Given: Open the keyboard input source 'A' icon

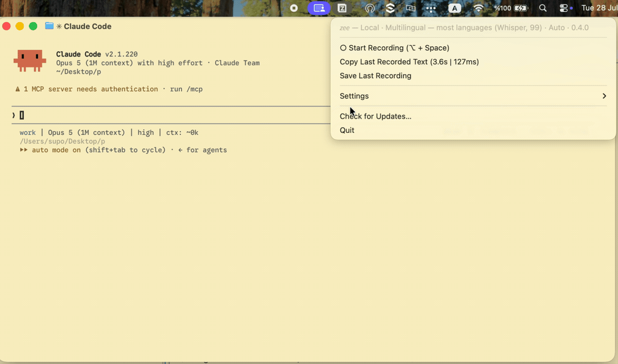Looking at the screenshot, I should 455,8.
